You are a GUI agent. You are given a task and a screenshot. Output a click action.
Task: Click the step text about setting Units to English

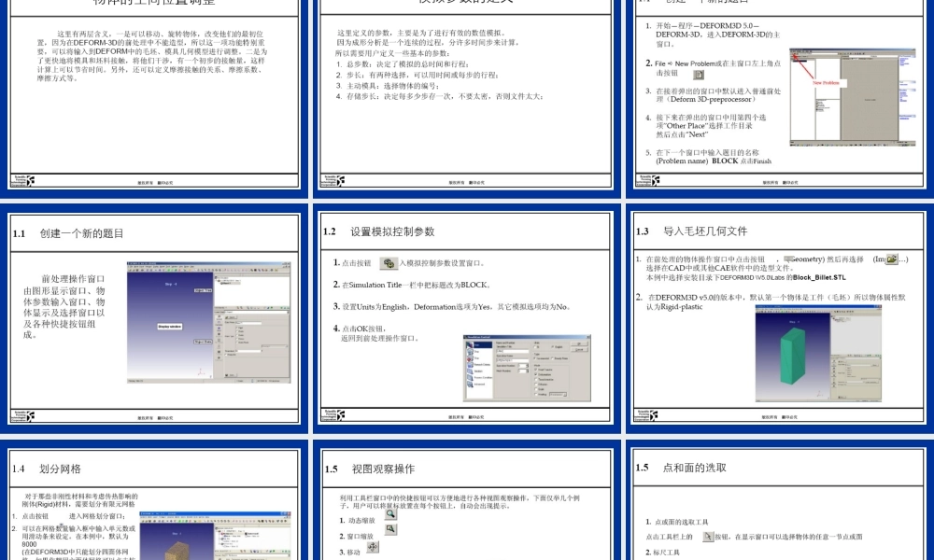[x=453, y=307]
